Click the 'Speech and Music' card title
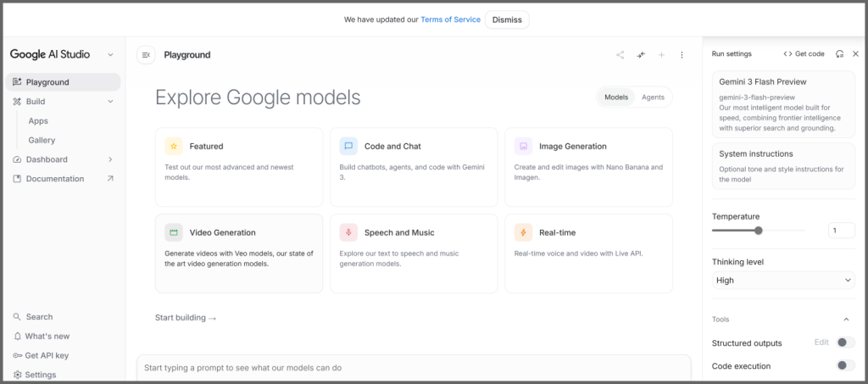This screenshot has width=868, height=384. click(399, 232)
